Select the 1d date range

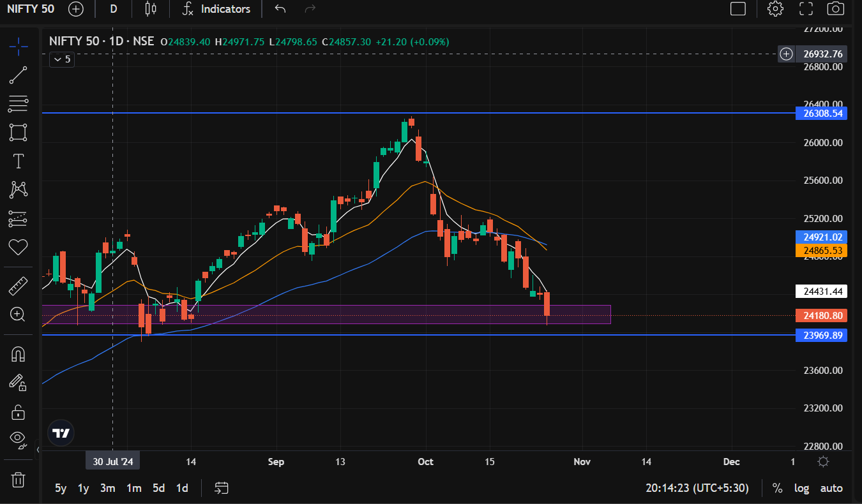[x=182, y=488]
